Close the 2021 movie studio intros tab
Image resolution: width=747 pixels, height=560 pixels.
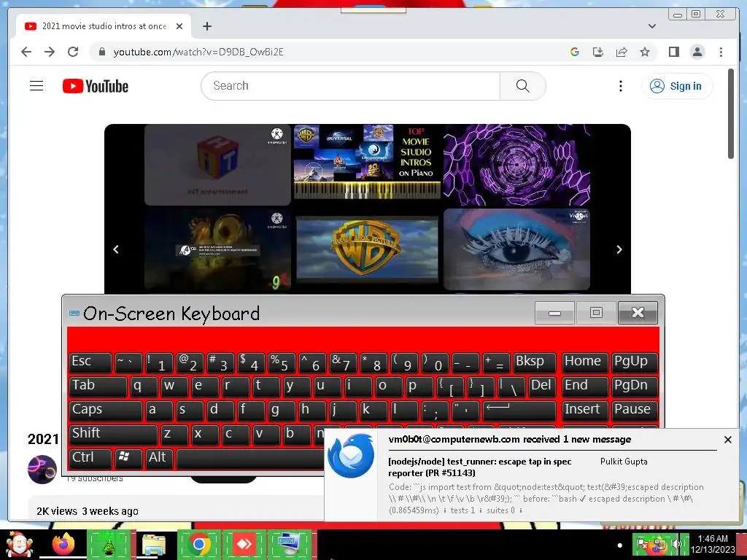click(179, 26)
